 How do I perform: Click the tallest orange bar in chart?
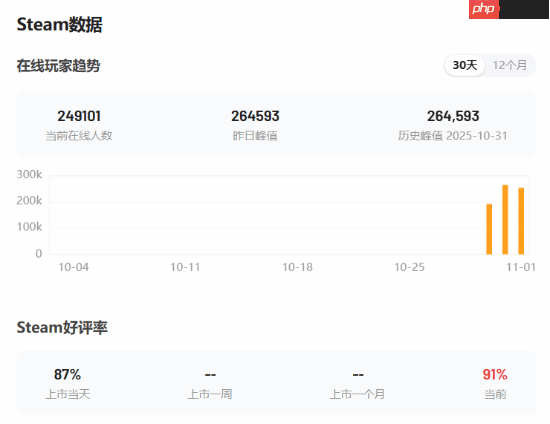[505, 220]
